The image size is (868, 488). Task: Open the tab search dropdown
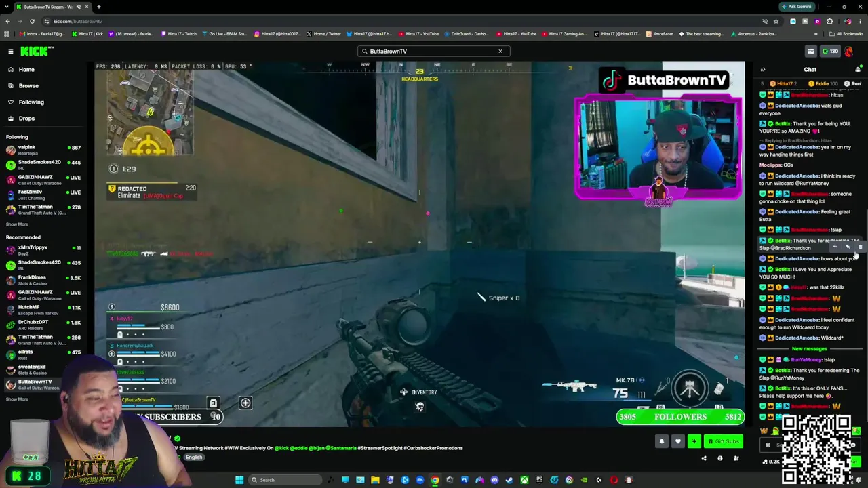[x=5, y=7]
